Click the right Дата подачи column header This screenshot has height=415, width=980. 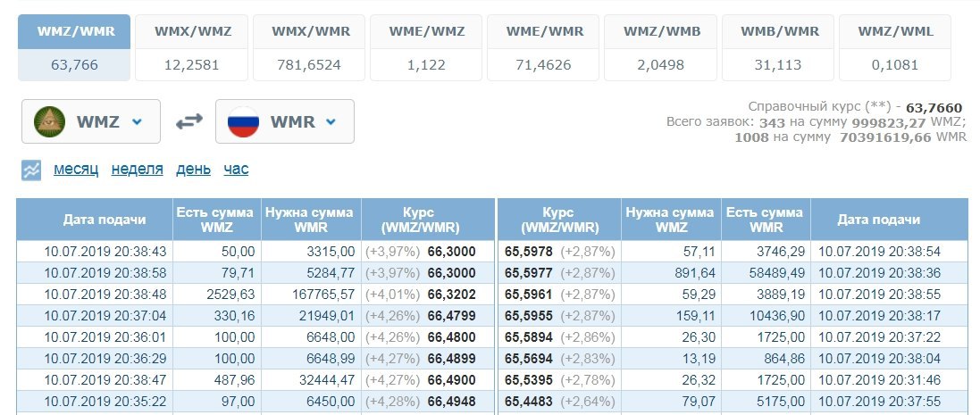(x=889, y=220)
